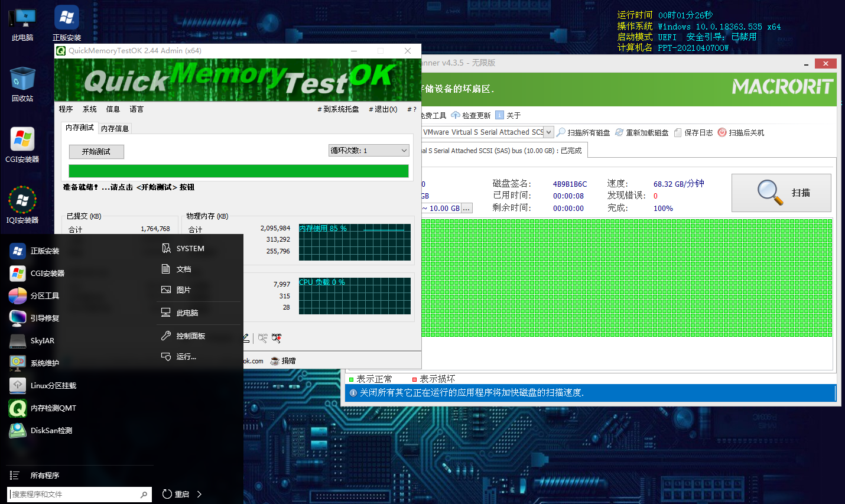Open 循环次数 dropdown in QuickMemoryTestOK
This screenshot has width=845, height=504.
(x=369, y=151)
